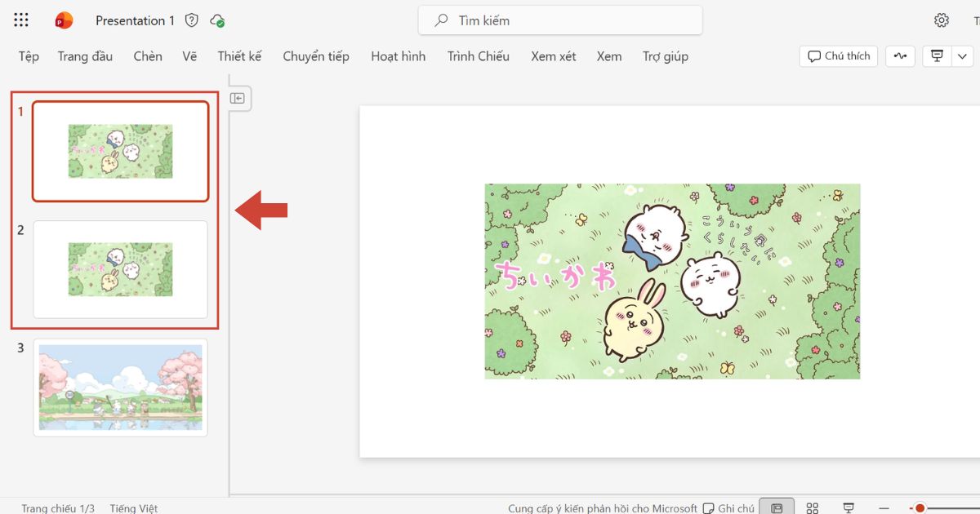
Task: Click the Tìm kiếm search box
Action: tap(560, 20)
